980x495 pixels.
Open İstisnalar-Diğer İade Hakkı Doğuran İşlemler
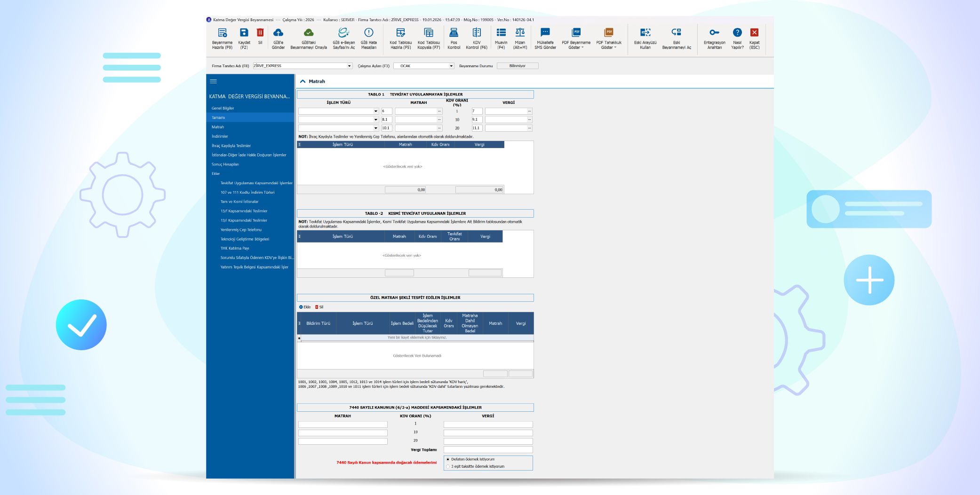[x=249, y=155]
